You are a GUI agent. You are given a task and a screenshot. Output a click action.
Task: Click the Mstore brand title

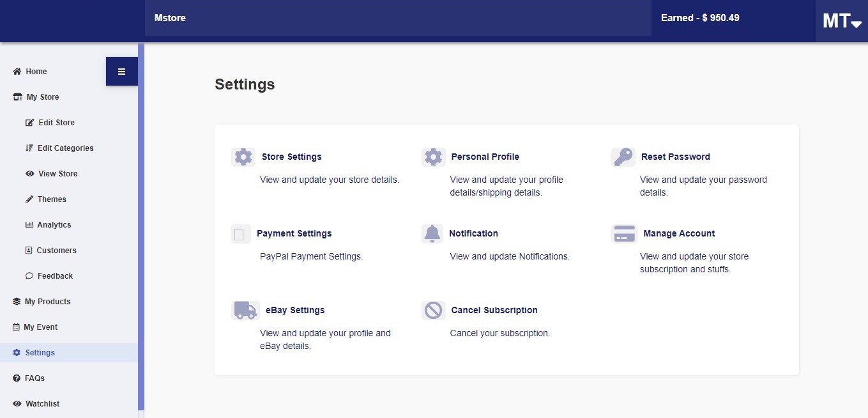[170, 18]
